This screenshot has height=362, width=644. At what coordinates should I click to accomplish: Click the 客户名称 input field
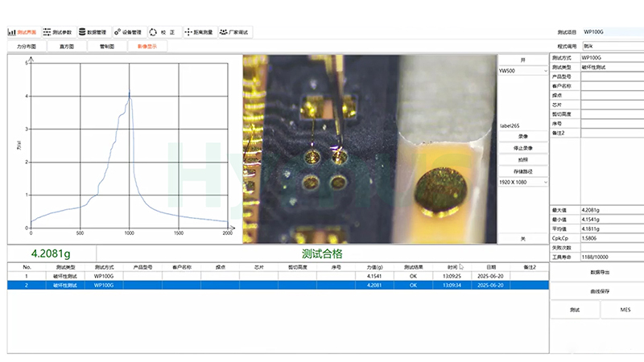tap(612, 86)
